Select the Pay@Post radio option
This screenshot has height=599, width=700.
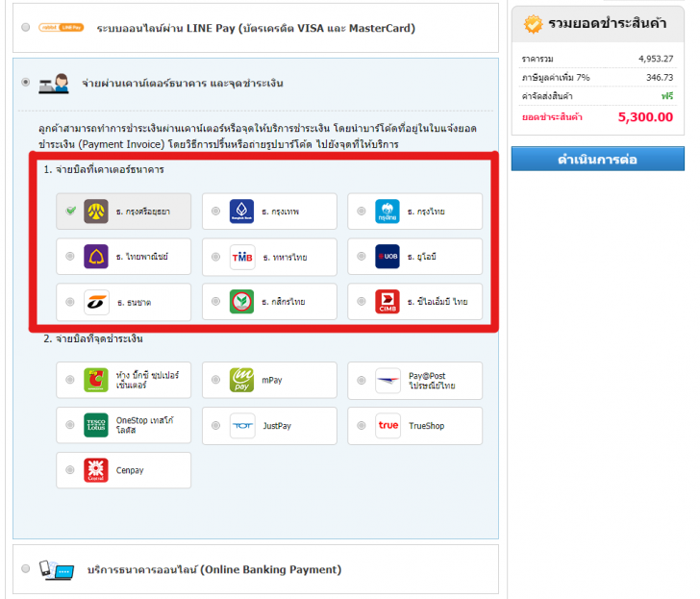[x=362, y=381]
